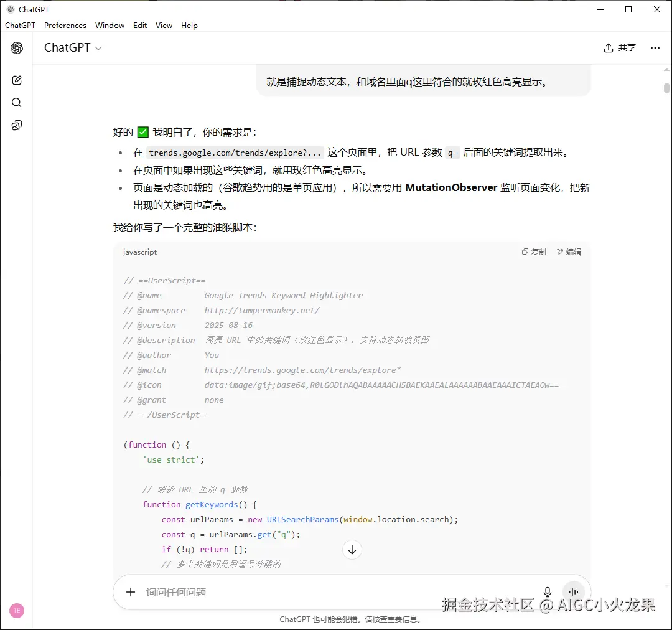The height and width of the screenshot is (630, 672).
Task: Open the View menu
Action: pyautogui.click(x=164, y=26)
